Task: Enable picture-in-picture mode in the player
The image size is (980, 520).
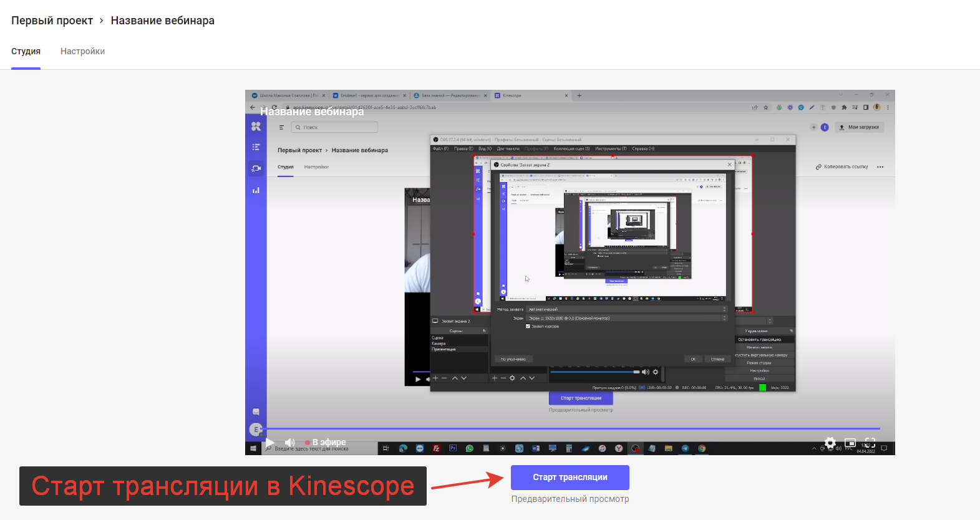Action: click(850, 443)
